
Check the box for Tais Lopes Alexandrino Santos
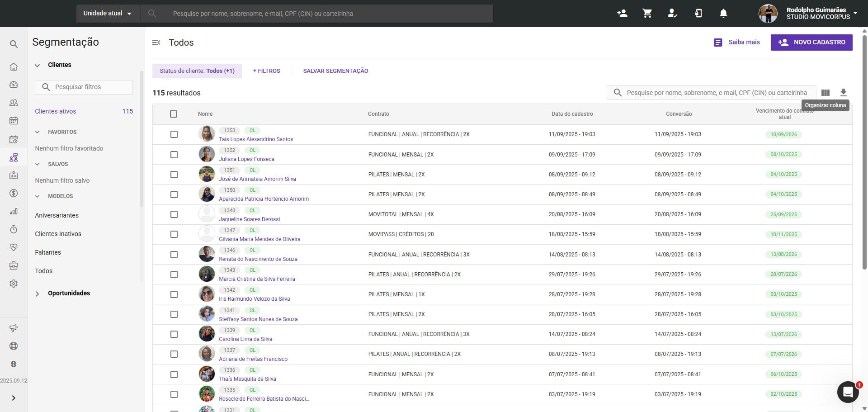click(x=174, y=134)
